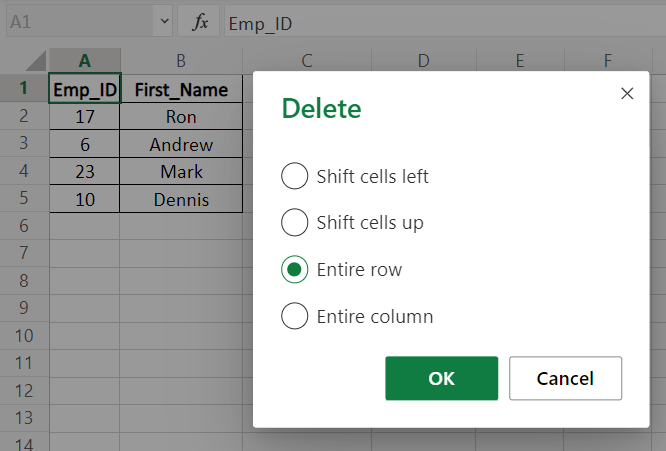Choose the Shift cells up radio button
Viewport: 666px width, 451px height.
(295, 223)
